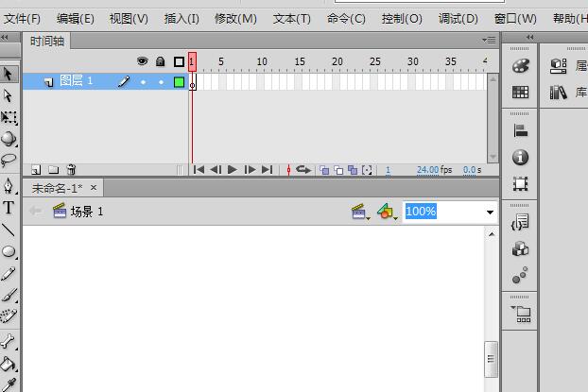The image size is (588, 392).
Task: Open the Color palette panel
Action: (x=520, y=66)
